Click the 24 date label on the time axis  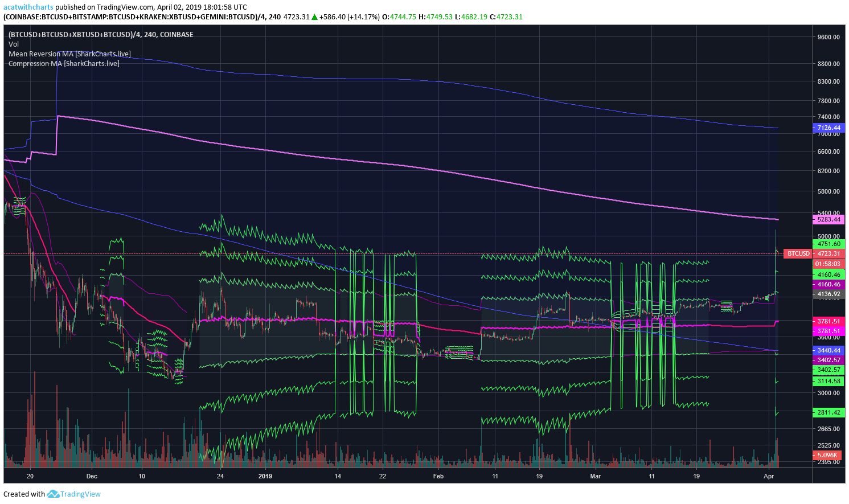tap(220, 476)
